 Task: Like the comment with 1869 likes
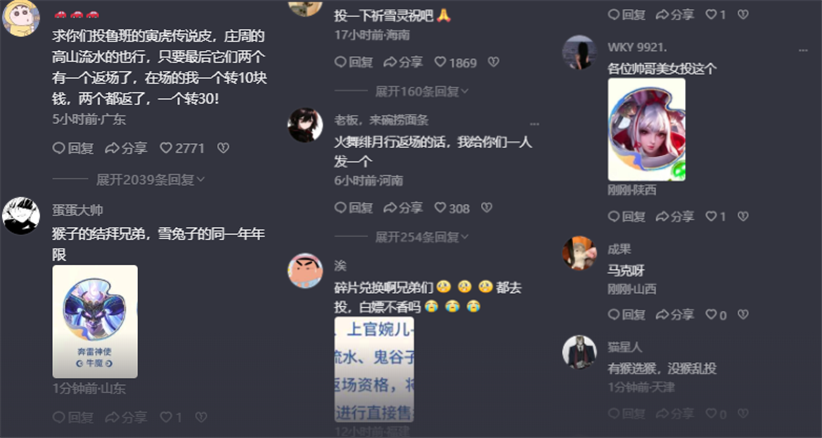(x=456, y=62)
